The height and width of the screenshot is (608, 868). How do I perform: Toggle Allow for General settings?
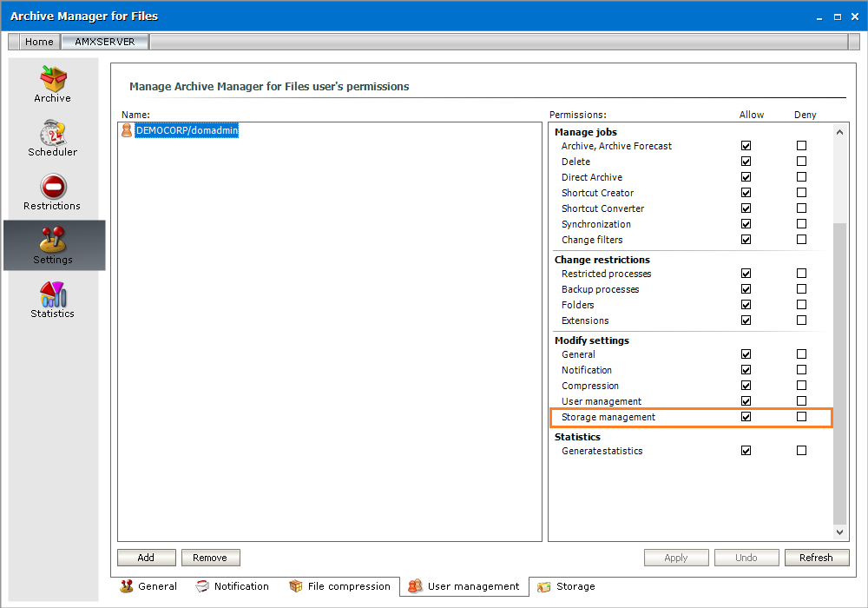pyautogui.click(x=746, y=354)
